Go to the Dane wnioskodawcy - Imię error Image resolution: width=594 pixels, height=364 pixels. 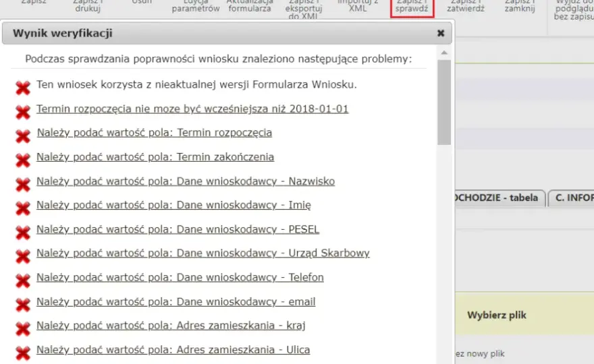point(173,205)
